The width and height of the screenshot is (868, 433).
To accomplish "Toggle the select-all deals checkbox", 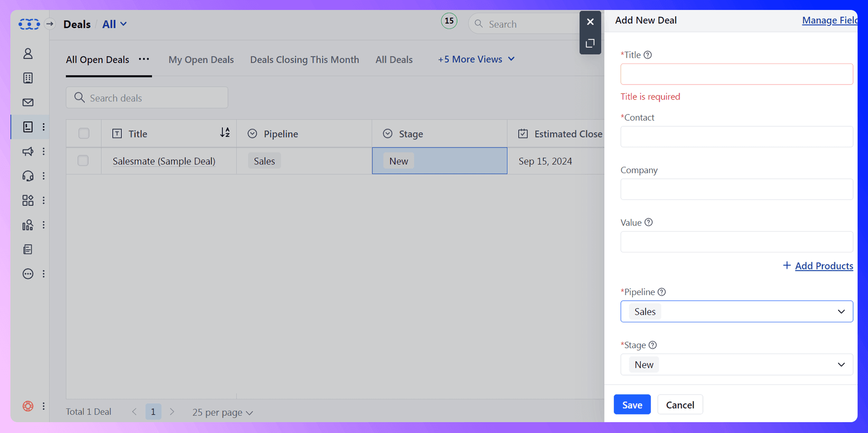I will click(x=84, y=133).
